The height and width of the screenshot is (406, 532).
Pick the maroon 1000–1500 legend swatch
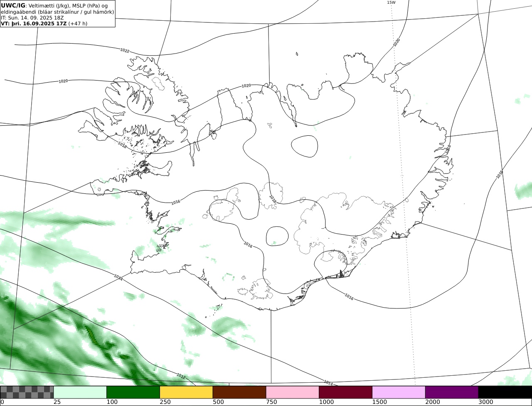pos(345,392)
